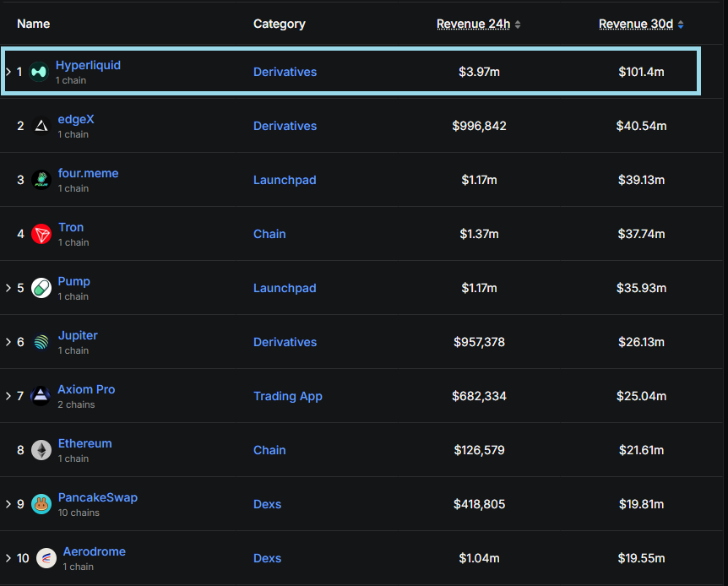Click the Pump pill logo icon
This screenshot has width=728, height=586.
click(x=41, y=288)
